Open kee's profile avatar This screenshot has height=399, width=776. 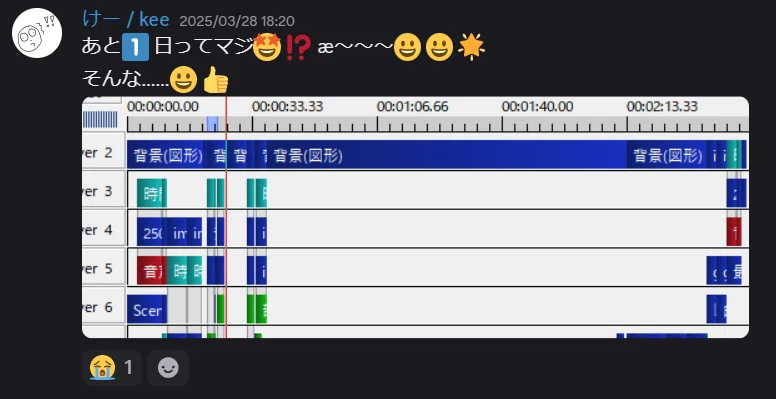point(37,33)
